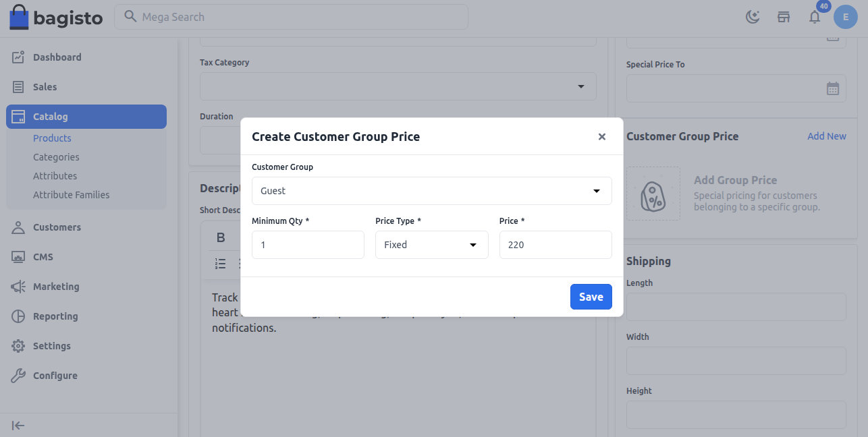Viewport: 868px width, 437px height.
Task: Navigate to Categories under Catalog
Action: (x=56, y=157)
